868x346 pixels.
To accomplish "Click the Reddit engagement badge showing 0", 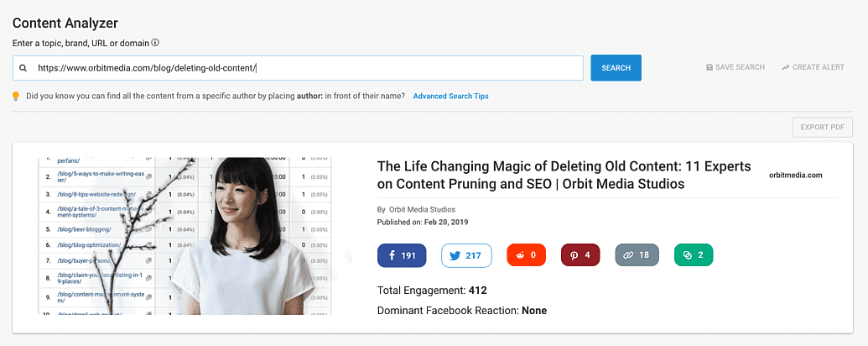I will pyautogui.click(x=527, y=255).
